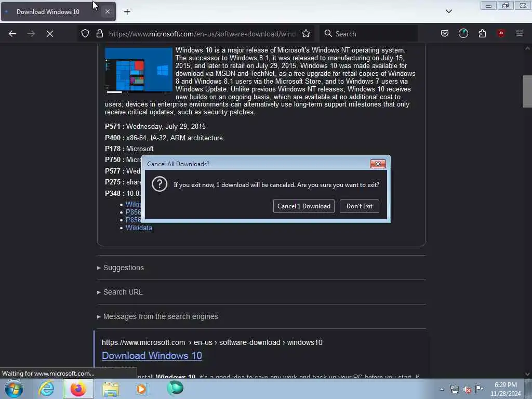Expand Messages from the search engines

tap(157, 316)
